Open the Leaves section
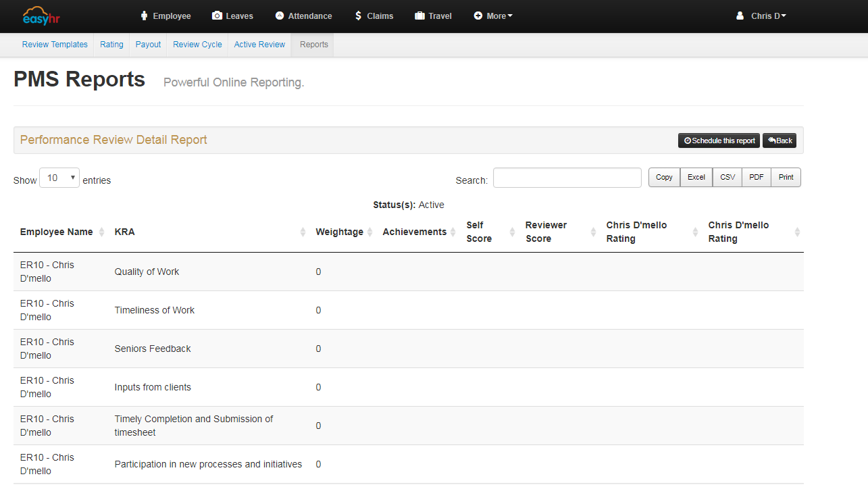868x485 pixels. (x=232, y=16)
